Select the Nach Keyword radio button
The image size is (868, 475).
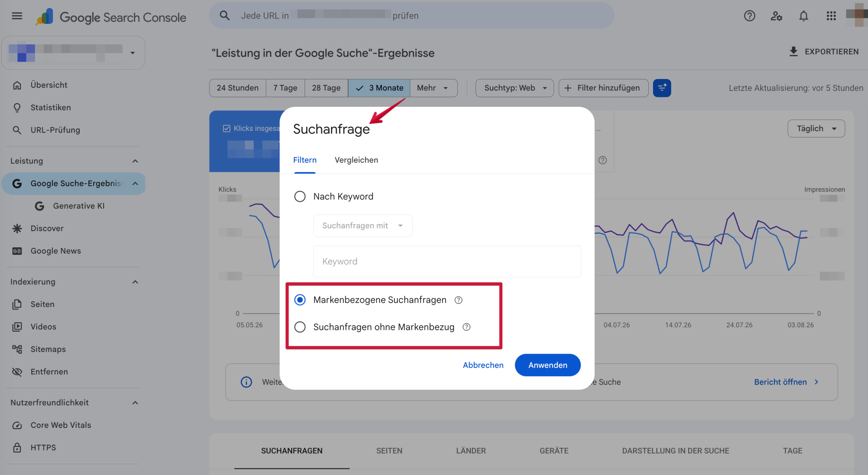coord(300,197)
